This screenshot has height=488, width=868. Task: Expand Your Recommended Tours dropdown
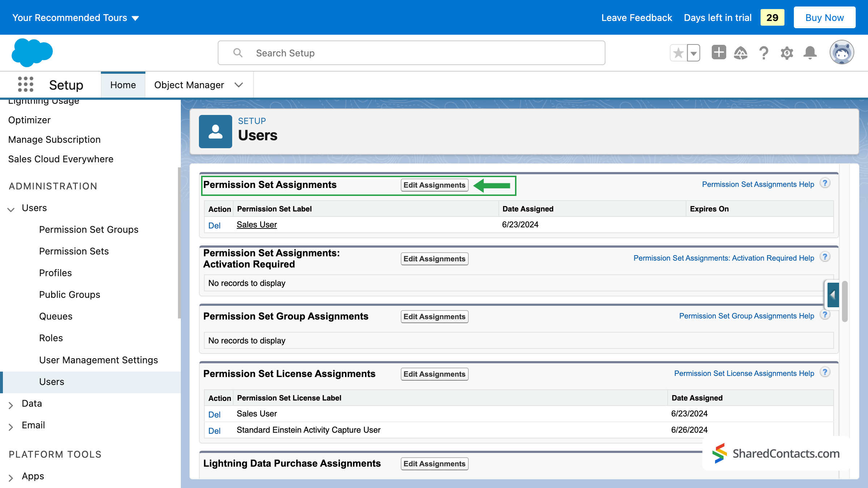76,18
